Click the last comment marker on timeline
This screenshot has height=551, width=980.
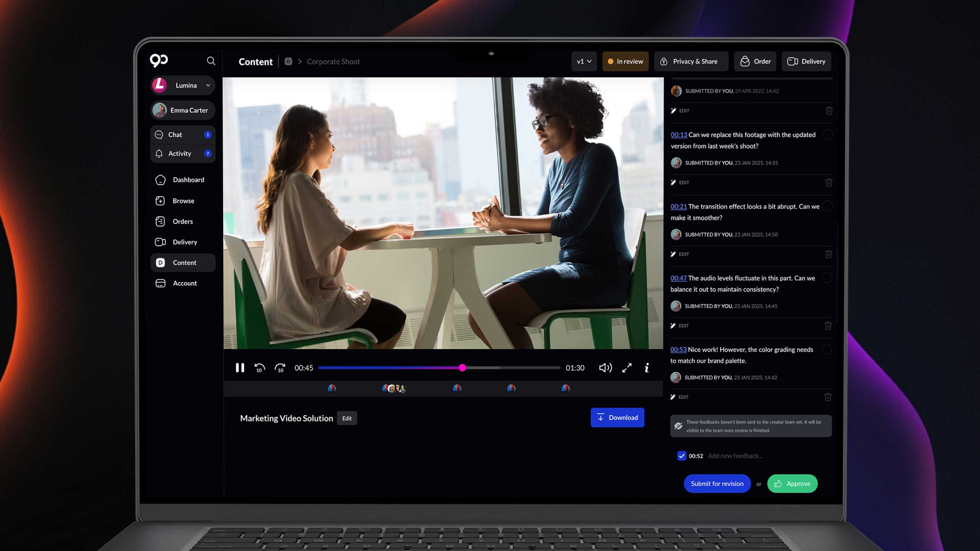[565, 388]
